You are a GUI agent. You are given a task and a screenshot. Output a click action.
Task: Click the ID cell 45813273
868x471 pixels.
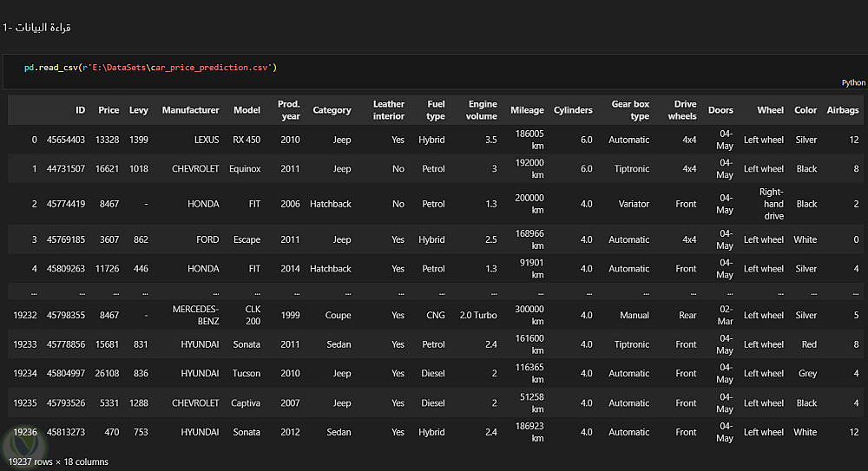[x=66, y=432]
